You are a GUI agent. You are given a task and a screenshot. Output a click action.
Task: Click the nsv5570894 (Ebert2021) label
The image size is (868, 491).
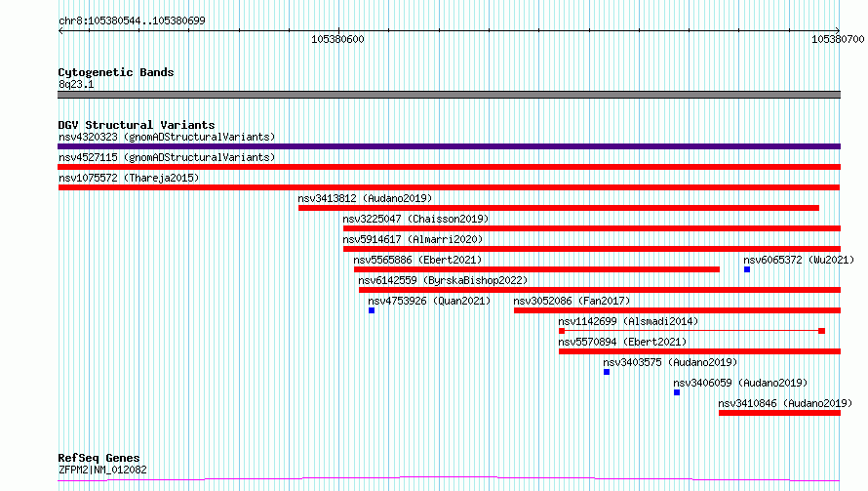[x=622, y=342]
